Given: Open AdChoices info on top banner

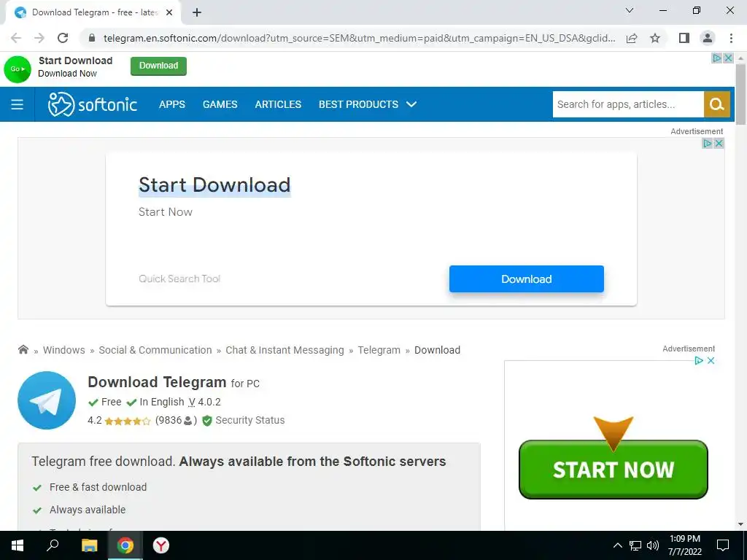Looking at the screenshot, I should tap(717, 58).
